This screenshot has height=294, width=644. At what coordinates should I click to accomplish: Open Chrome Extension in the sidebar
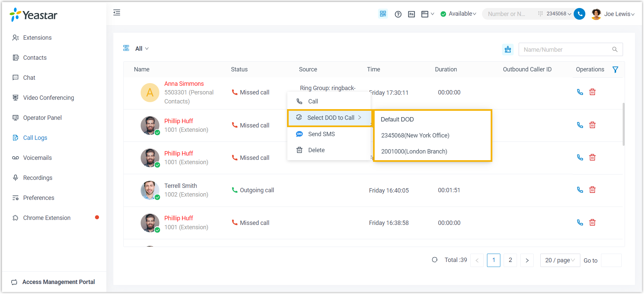click(47, 218)
